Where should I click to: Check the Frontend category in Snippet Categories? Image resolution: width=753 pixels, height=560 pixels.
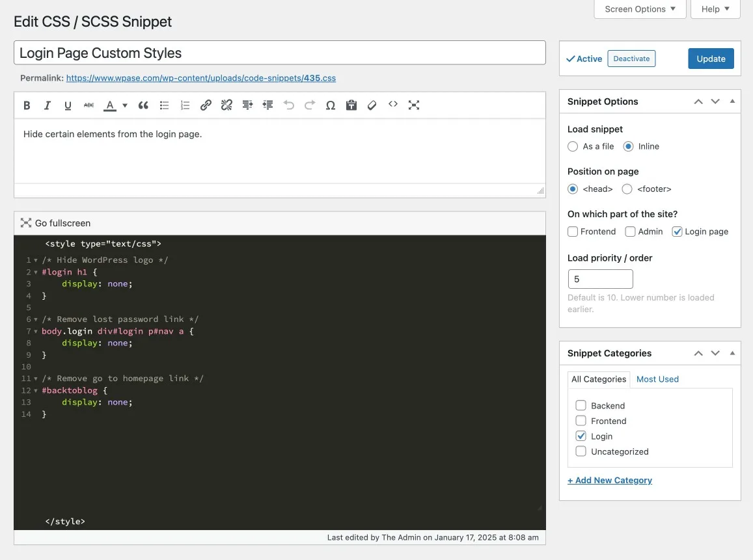pyautogui.click(x=581, y=421)
